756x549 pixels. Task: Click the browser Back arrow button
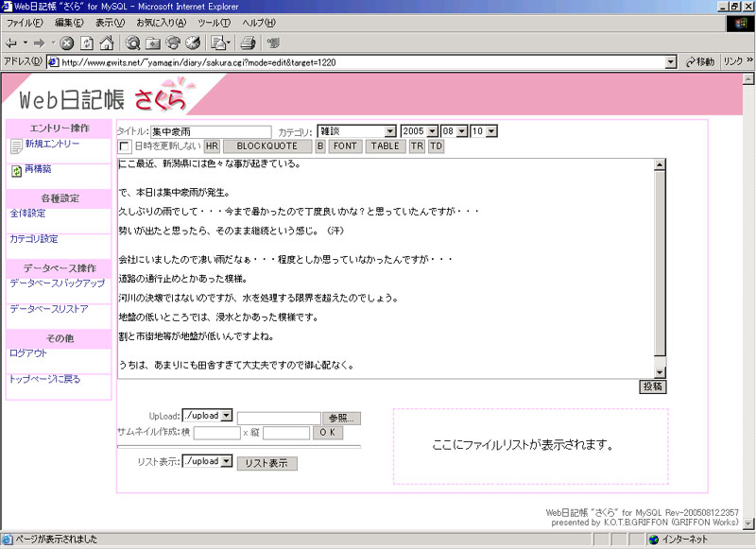point(11,43)
